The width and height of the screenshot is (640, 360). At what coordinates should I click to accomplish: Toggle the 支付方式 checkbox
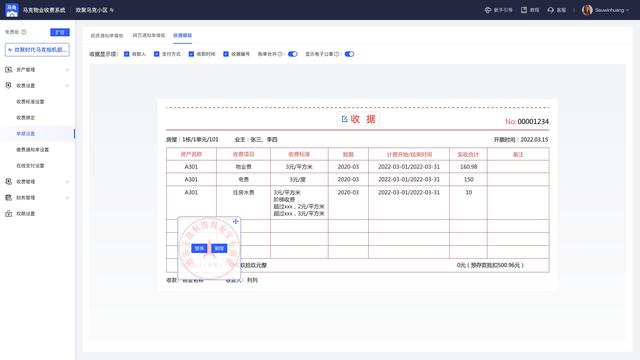point(156,54)
